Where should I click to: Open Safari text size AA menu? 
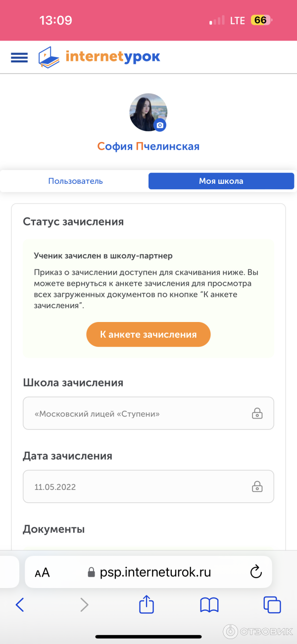43,573
